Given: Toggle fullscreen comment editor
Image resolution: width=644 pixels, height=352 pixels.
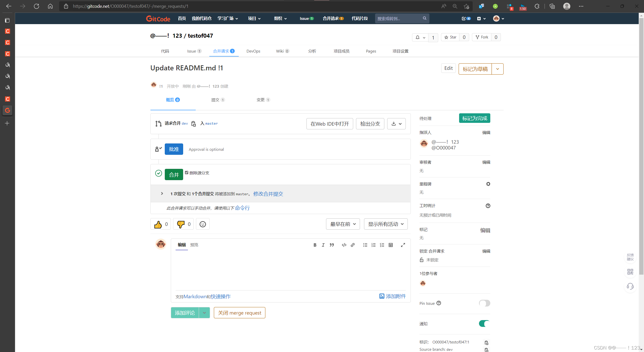Looking at the screenshot, I should (403, 245).
